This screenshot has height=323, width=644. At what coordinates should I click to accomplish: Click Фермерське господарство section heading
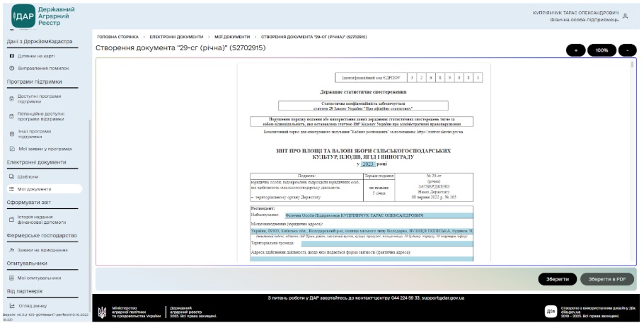[42, 235]
